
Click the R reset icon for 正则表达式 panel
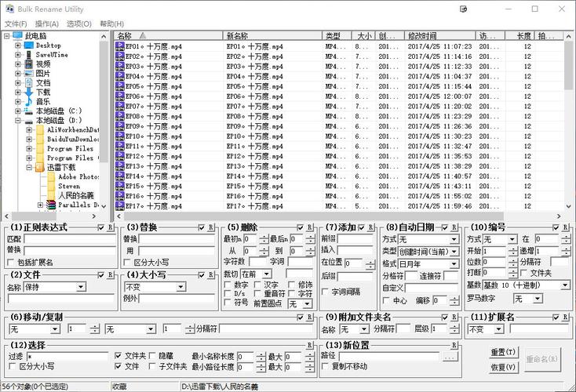(110, 227)
